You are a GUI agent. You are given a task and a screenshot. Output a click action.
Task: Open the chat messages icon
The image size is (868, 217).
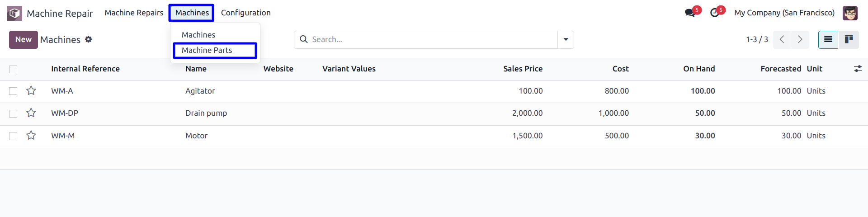pos(690,13)
